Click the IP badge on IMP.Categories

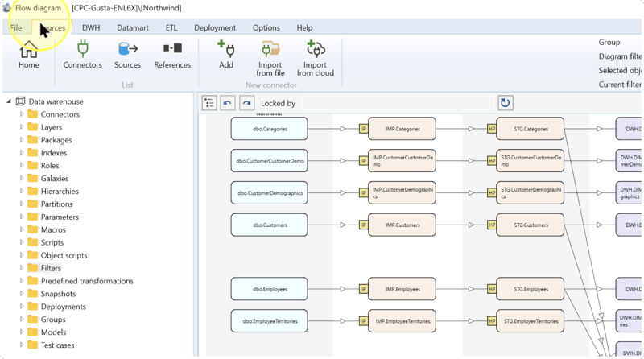[364, 129]
